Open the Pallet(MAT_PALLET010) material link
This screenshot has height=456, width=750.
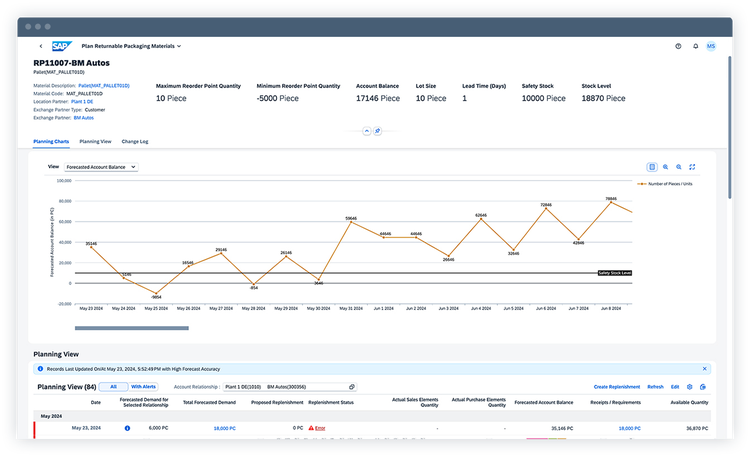tap(104, 86)
